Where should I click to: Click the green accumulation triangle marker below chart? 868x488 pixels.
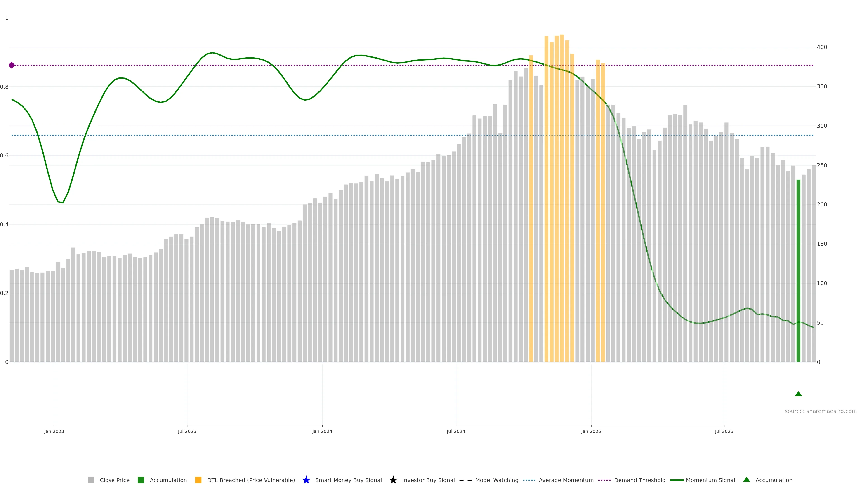pyautogui.click(x=798, y=394)
